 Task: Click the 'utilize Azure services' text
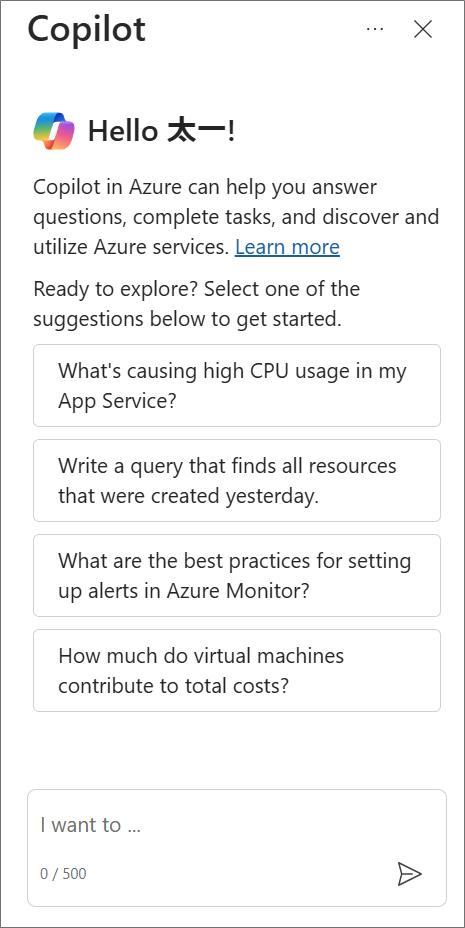131,247
